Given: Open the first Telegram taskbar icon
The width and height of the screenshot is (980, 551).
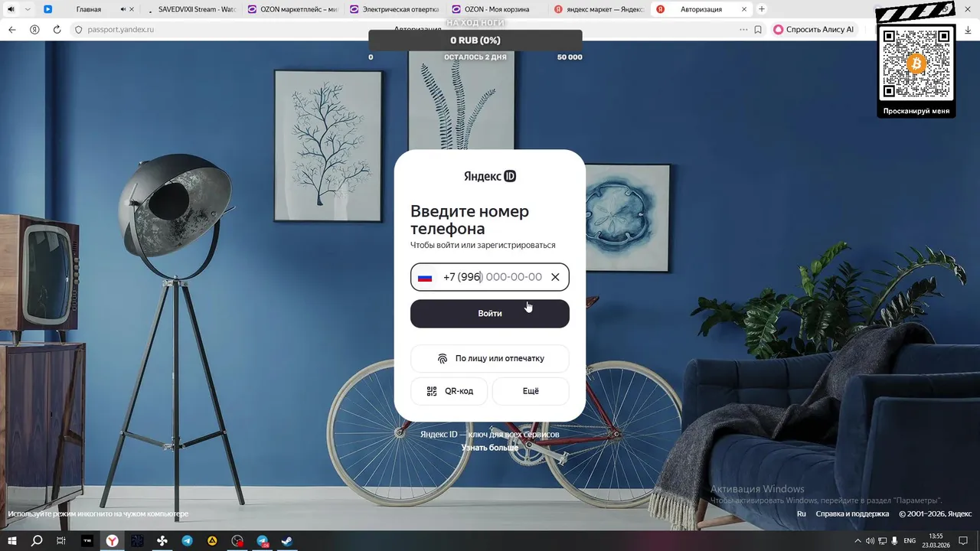Looking at the screenshot, I should click(187, 540).
